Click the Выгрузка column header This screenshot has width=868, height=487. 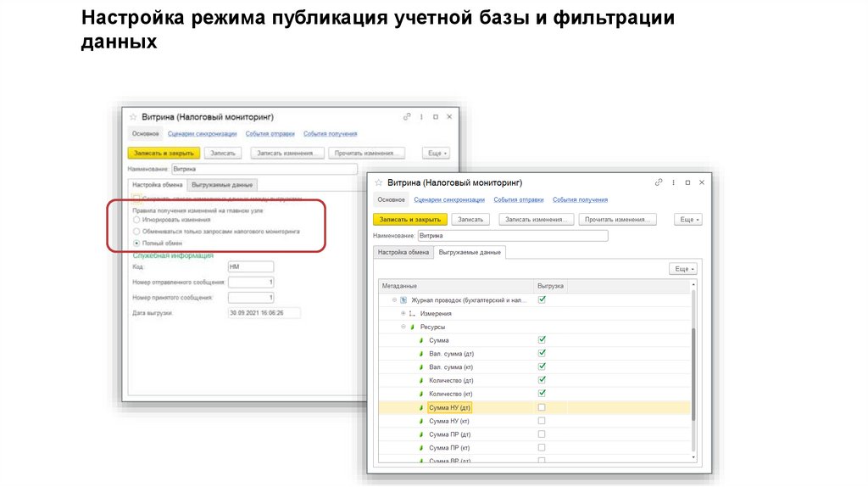point(550,286)
